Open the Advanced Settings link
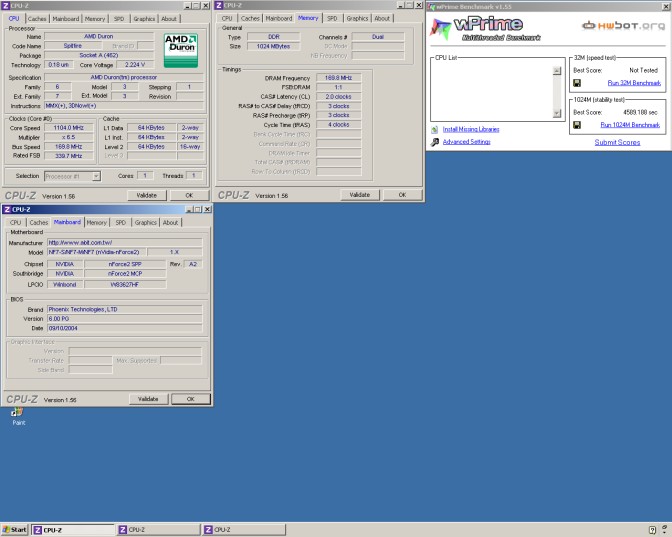This screenshot has width=672, height=537. (466, 142)
